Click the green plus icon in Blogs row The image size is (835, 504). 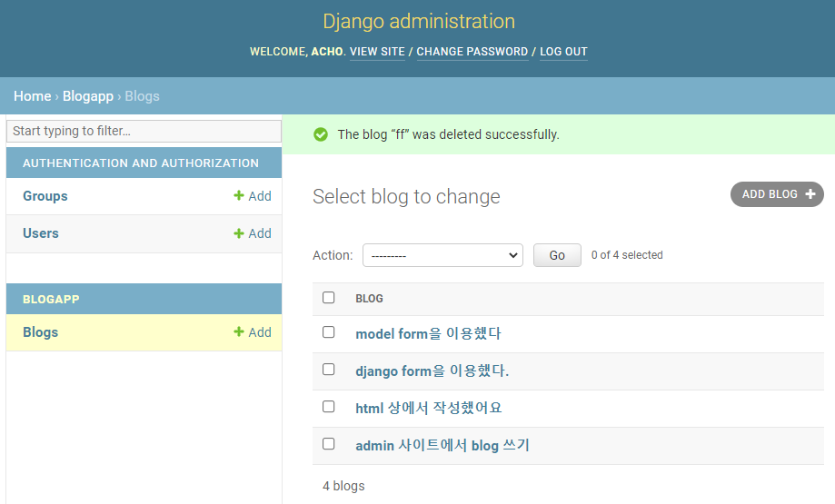[x=239, y=332]
